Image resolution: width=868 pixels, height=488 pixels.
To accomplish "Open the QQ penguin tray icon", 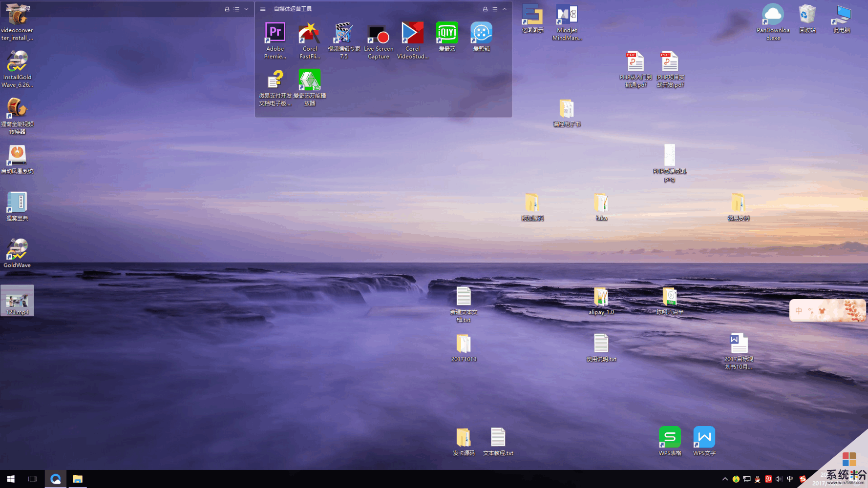I will coord(758,479).
